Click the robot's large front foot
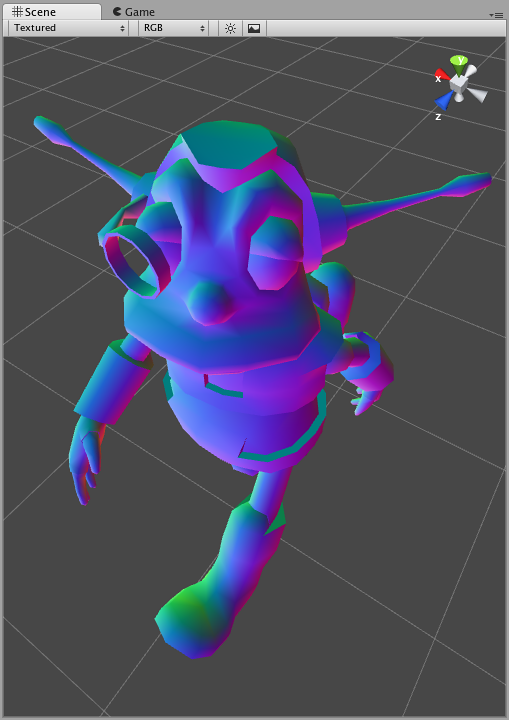Screen dimensions: 509x720 (x=195, y=620)
